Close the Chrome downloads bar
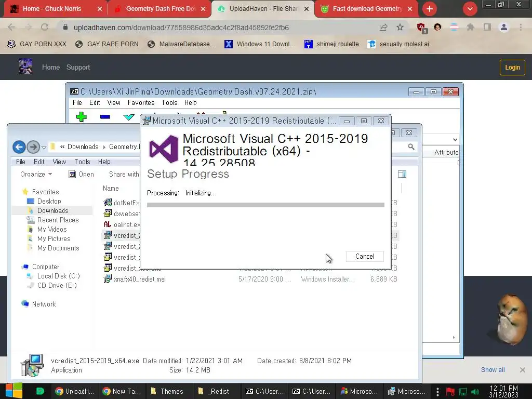The height and width of the screenshot is (399, 532). point(523,370)
